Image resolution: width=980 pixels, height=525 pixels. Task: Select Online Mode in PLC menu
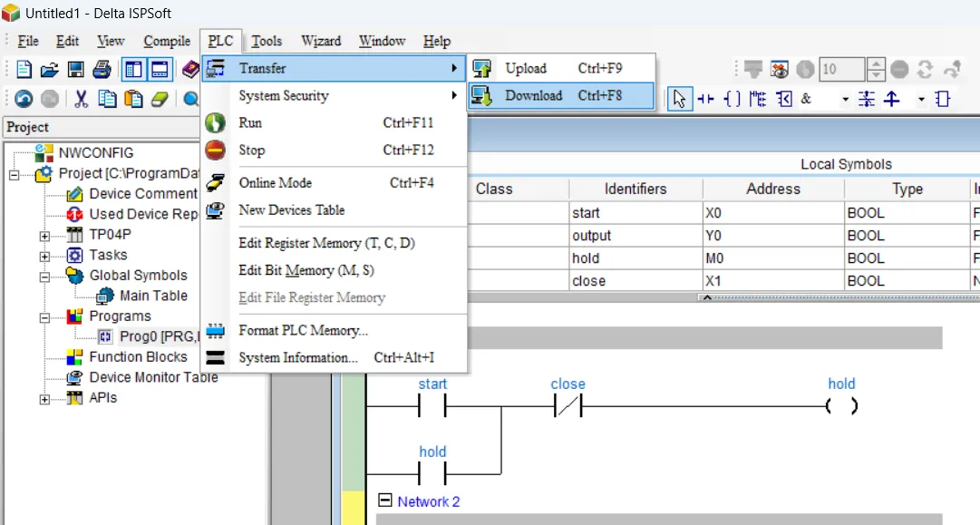[334, 182]
